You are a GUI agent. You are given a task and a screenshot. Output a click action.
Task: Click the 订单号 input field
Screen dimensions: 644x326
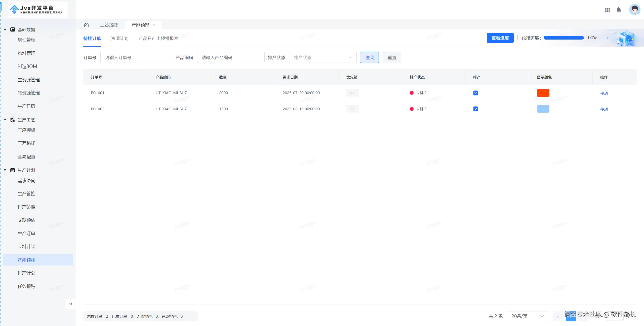coord(136,57)
